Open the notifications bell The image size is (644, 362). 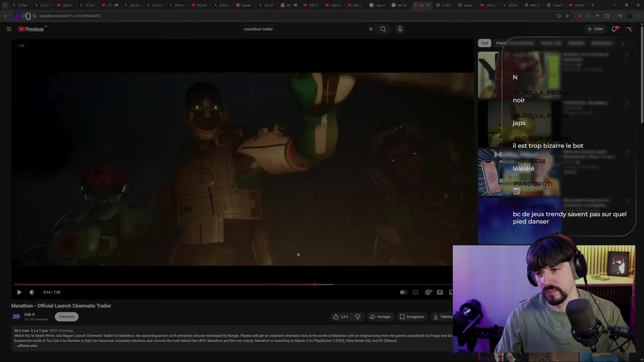click(614, 29)
